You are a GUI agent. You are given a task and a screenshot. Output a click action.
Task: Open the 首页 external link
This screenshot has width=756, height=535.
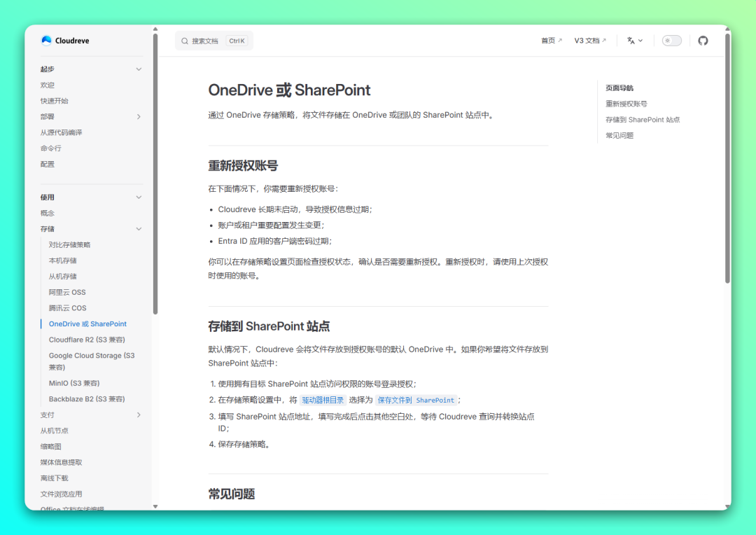click(552, 41)
